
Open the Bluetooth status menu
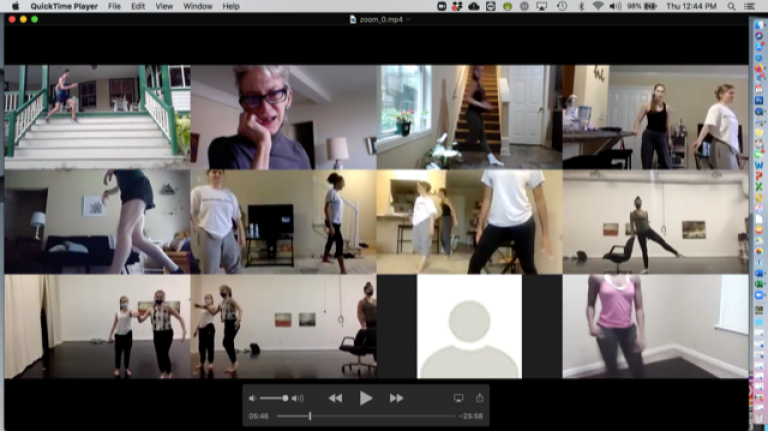[583, 6]
